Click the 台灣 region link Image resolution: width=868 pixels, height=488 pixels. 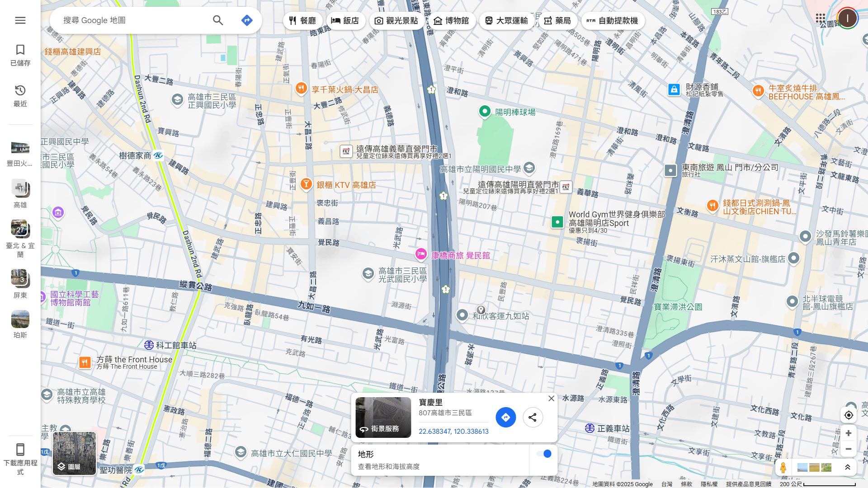pos(666,484)
